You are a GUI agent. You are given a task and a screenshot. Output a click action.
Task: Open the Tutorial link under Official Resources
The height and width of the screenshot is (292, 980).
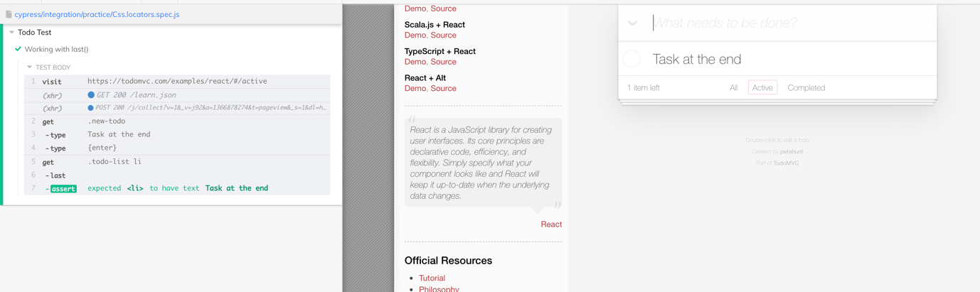tap(432, 279)
